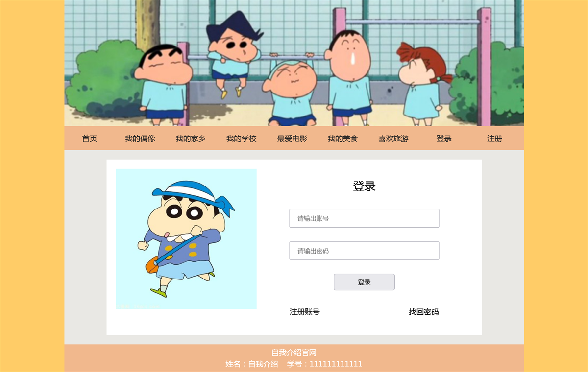This screenshot has height=372, width=588.
Task: Navigate to 我的美食
Action: click(x=343, y=139)
